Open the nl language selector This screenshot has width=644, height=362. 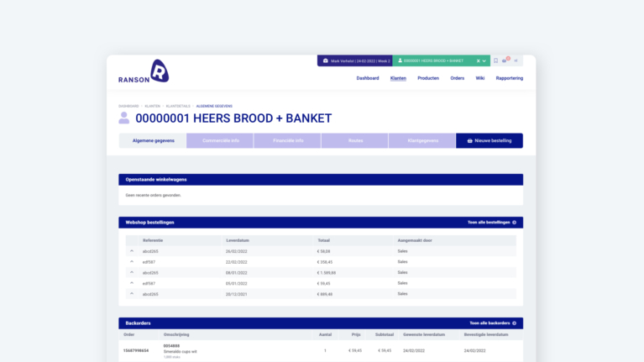[516, 60]
